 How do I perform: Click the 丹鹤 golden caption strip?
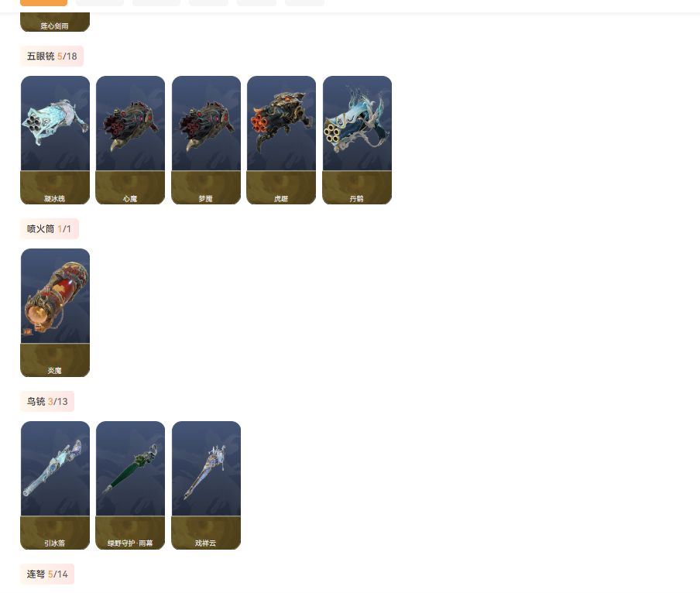pyautogui.click(x=357, y=187)
